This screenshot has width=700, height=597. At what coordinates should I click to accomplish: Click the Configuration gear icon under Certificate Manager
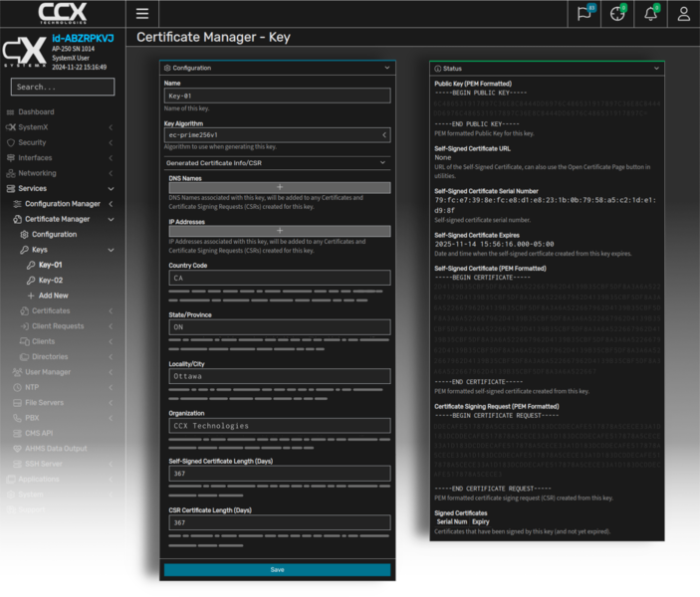click(x=24, y=235)
